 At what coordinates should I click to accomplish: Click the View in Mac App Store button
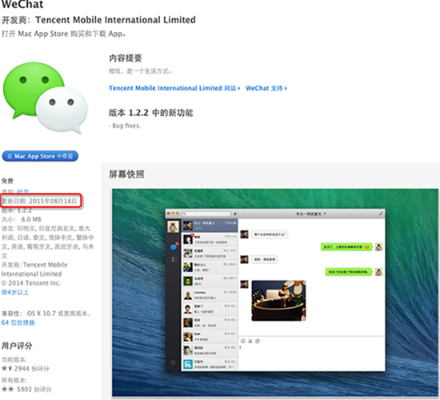click(40, 156)
